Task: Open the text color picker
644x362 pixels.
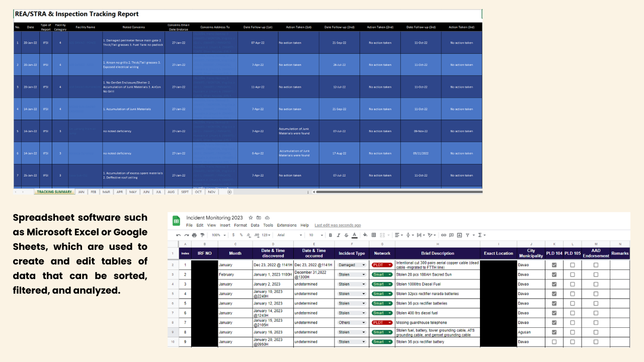Action: (x=355, y=235)
